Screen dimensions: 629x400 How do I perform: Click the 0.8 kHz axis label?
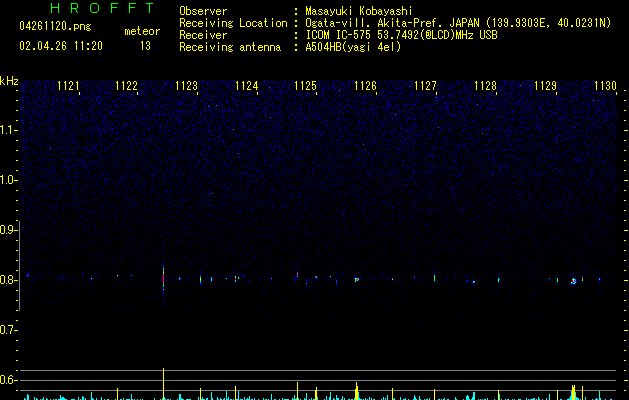[8, 280]
